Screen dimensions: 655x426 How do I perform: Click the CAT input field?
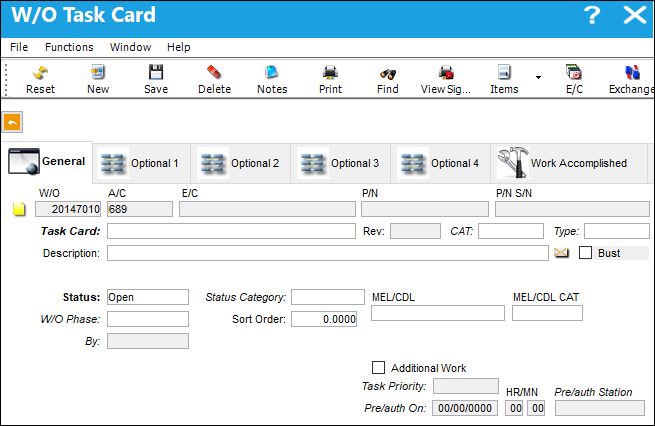point(511,231)
